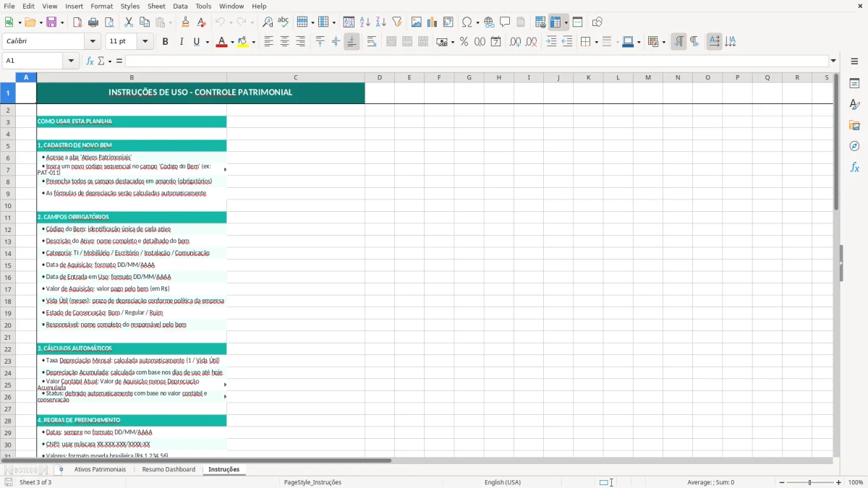868x488 pixels.
Task: Toggle italic formatting
Action: click(182, 42)
